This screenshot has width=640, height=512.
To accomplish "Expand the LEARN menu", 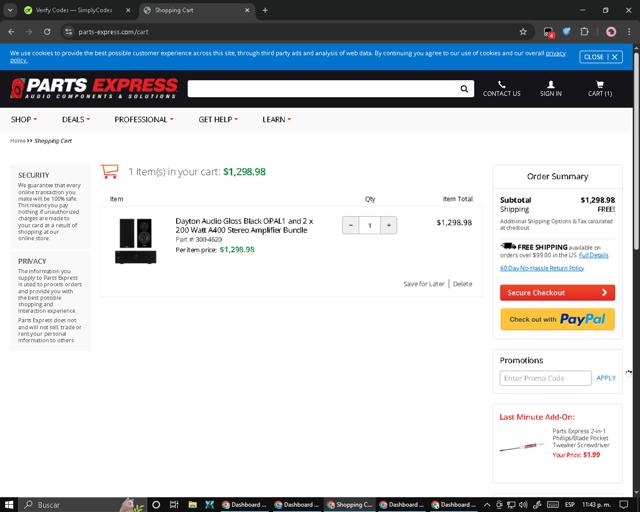I will (276, 120).
